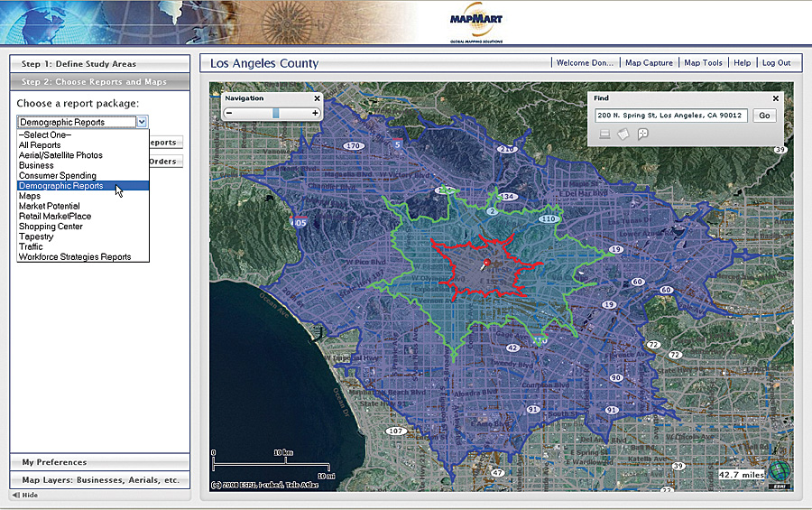The image size is (812, 510).
Task: Close the Find panel
Action: pos(776,98)
